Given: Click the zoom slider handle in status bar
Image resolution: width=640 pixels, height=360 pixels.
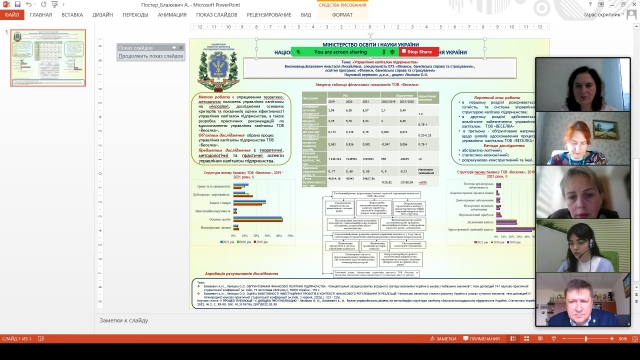Looking at the screenshot, I should tap(586, 339).
